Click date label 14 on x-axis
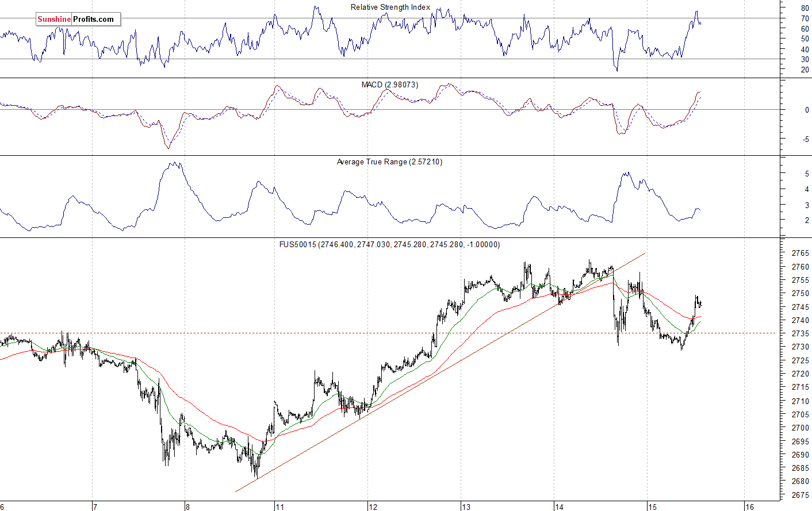Viewport: 812px width, 511px height. pos(559,506)
